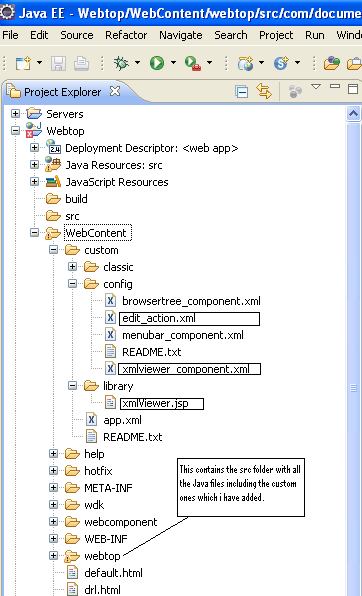Expand the wdk folder
The height and width of the screenshot is (596, 362).
(53, 505)
